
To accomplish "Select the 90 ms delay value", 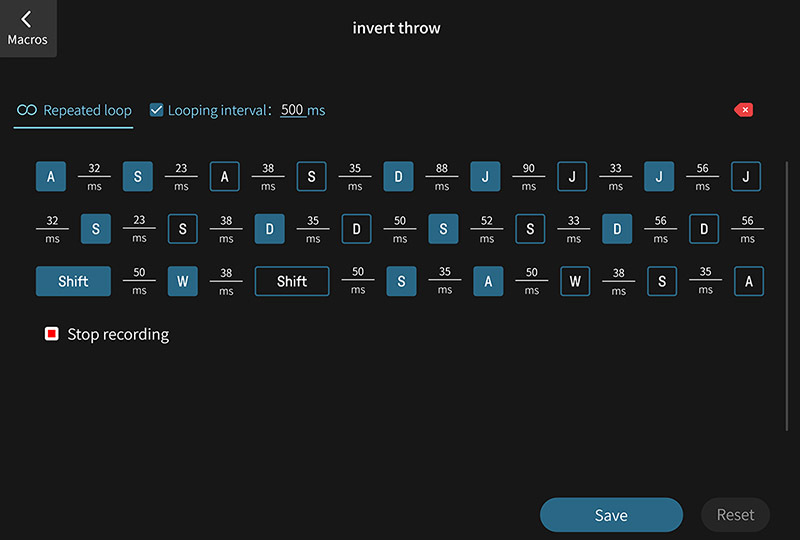I will coord(529,169).
